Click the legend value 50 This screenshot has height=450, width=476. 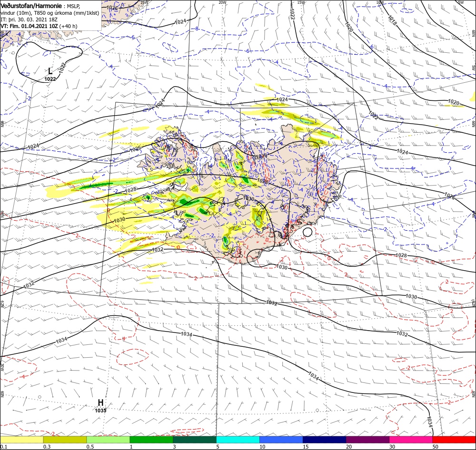point(436,447)
